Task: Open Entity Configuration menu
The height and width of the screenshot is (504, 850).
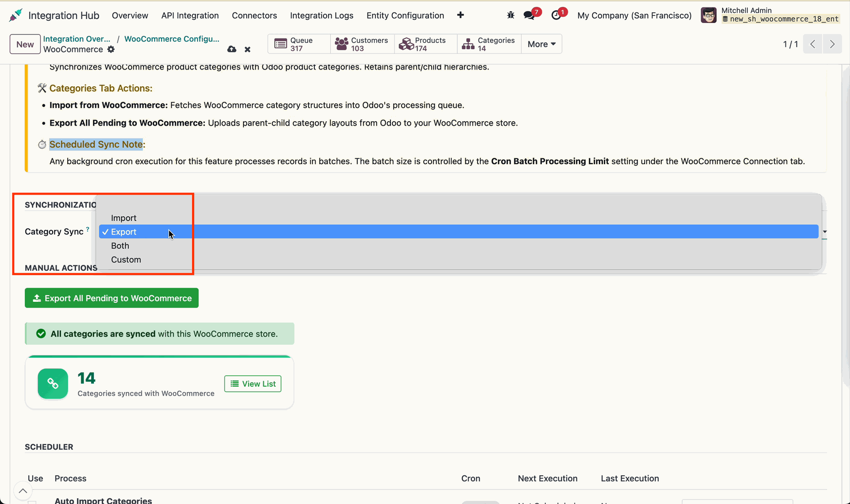Action: coord(405,15)
